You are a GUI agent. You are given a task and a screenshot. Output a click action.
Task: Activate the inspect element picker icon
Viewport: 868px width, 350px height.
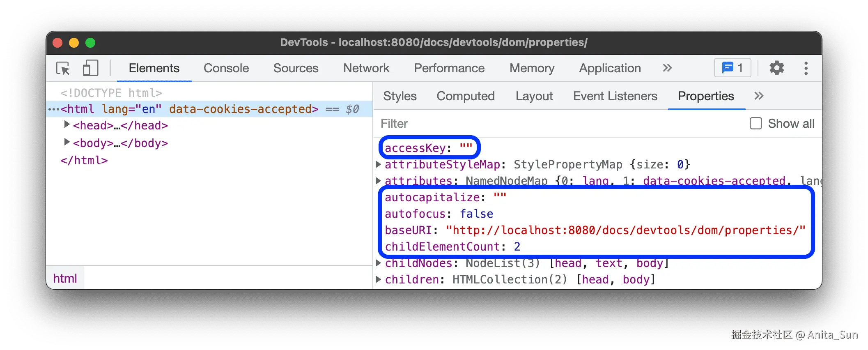(x=63, y=68)
